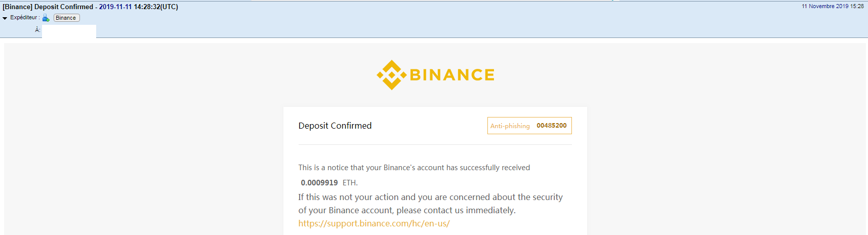The width and height of the screenshot is (868, 235).
Task: Click the Deposit Confirmed card heading
Action: click(335, 126)
